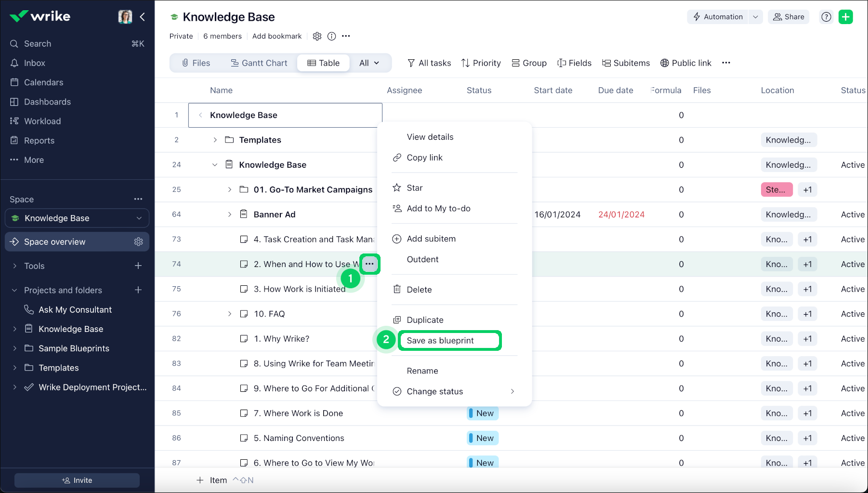Click the Invite button
Image resolution: width=868 pixels, height=493 pixels.
(77, 480)
